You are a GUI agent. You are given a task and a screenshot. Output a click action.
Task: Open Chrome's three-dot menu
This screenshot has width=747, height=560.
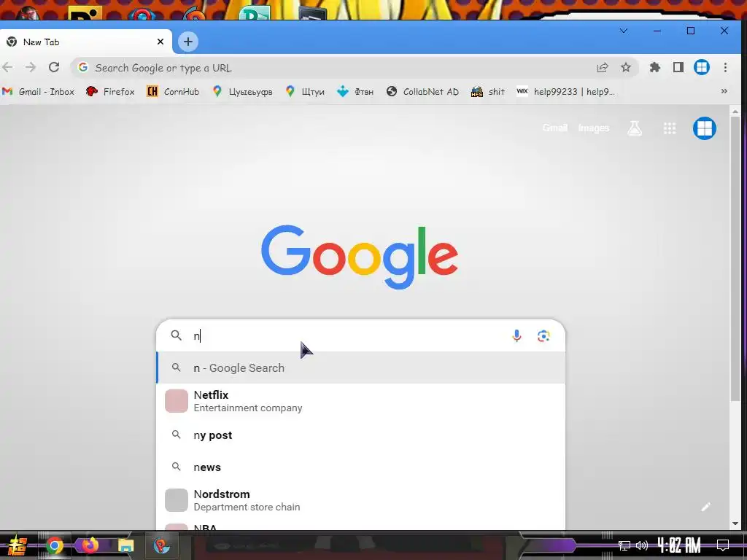(725, 68)
